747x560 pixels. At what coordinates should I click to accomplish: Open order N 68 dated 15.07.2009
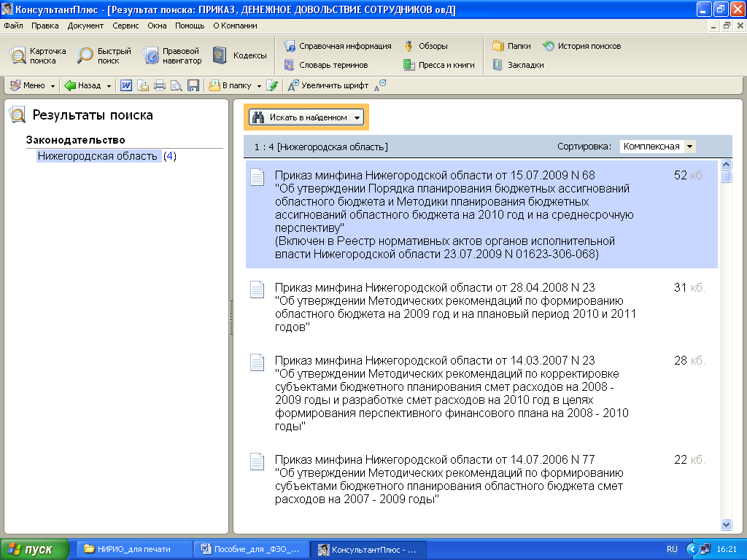click(481, 214)
